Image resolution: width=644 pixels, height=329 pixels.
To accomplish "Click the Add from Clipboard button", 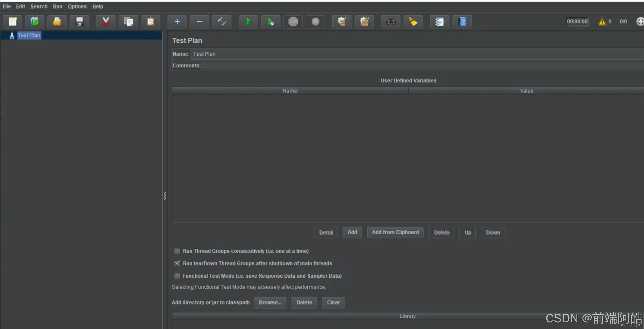I will pos(395,232).
